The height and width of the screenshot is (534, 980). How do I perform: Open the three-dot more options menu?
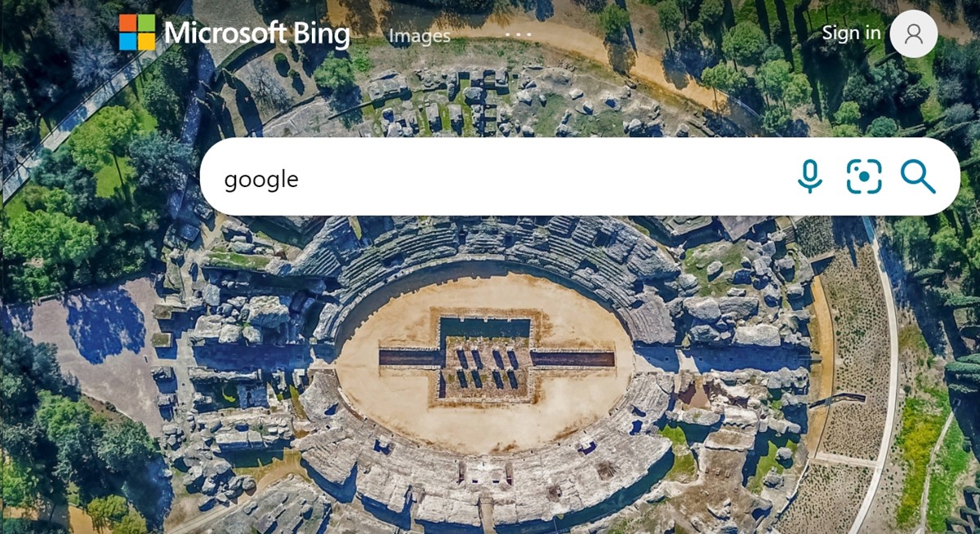(x=519, y=34)
